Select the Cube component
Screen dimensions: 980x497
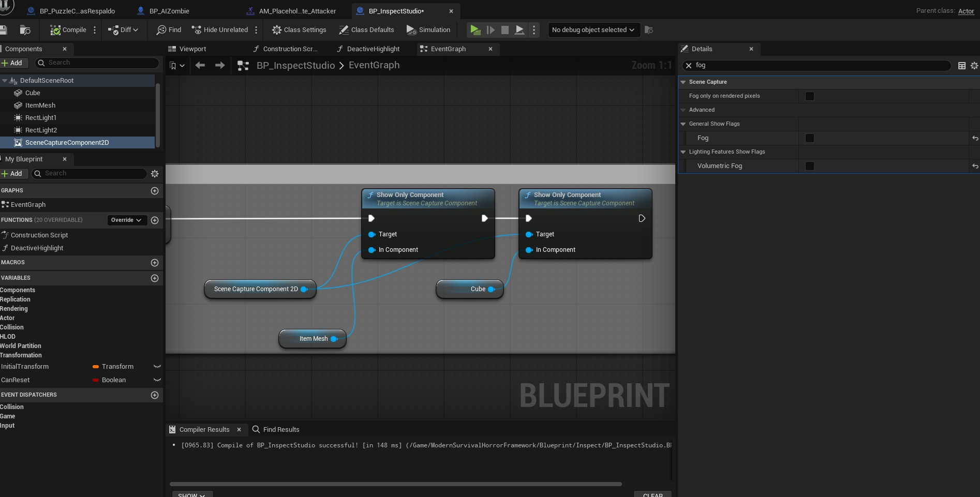coord(33,93)
